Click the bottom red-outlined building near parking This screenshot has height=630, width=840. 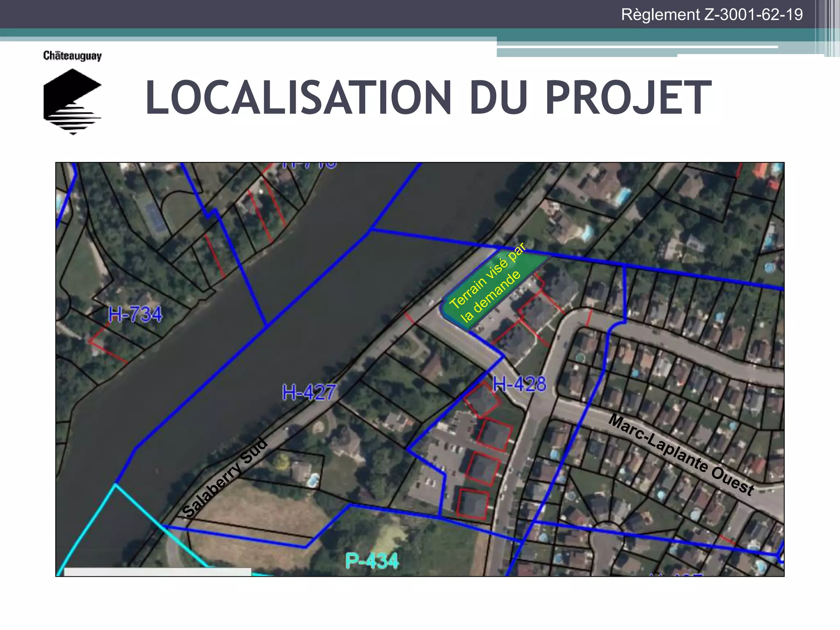tap(473, 504)
